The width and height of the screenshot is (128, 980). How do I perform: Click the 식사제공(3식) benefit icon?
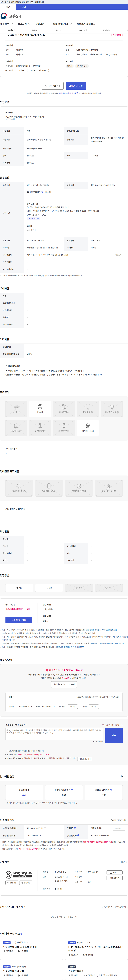[x=88, y=428]
